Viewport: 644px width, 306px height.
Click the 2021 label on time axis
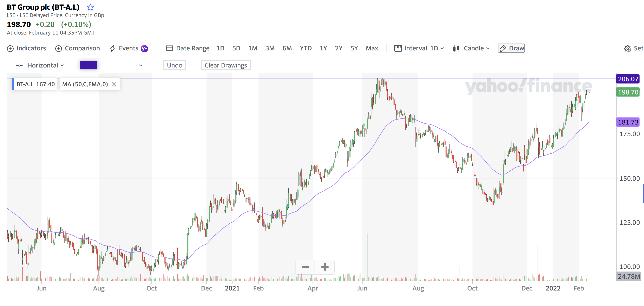(x=232, y=288)
